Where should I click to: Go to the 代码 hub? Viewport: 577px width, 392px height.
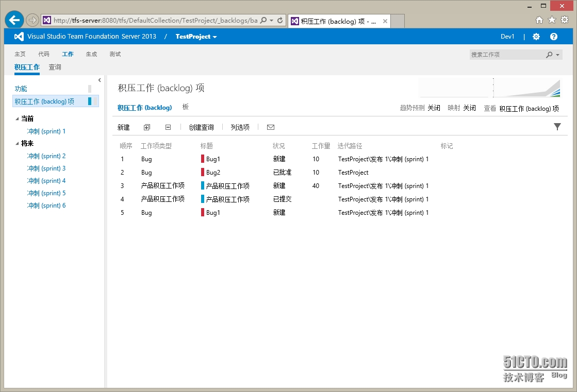[44, 54]
